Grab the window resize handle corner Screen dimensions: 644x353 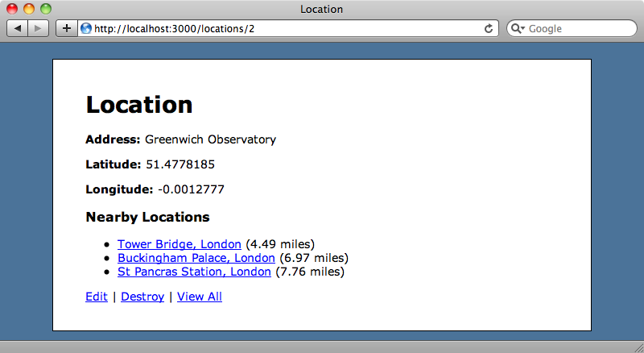tap(638, 347)
